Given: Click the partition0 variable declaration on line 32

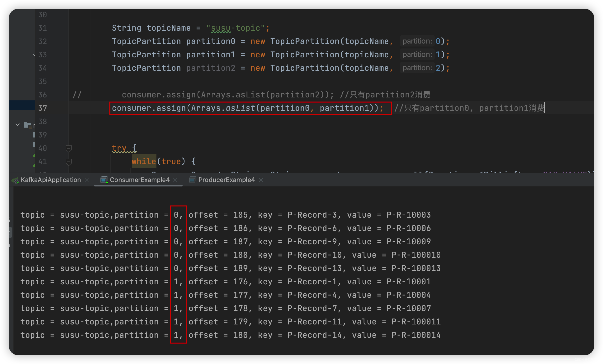Looking at the screenshot, I should point(211,41).
